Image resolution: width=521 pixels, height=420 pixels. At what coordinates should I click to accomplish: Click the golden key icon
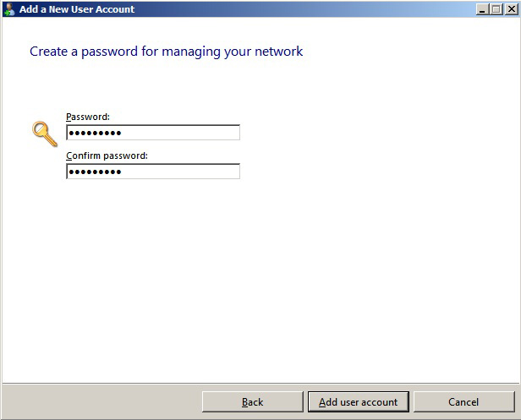45,134
